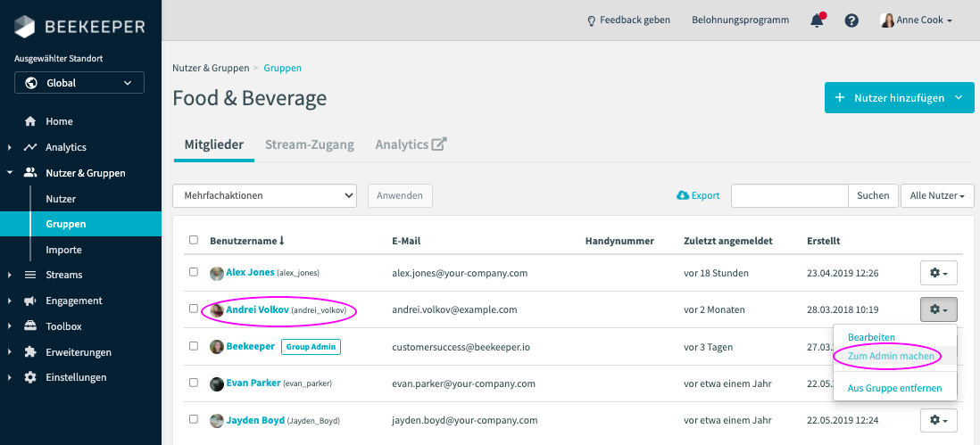Tick the select-all checkbox in table header

(x=194, y=240)
